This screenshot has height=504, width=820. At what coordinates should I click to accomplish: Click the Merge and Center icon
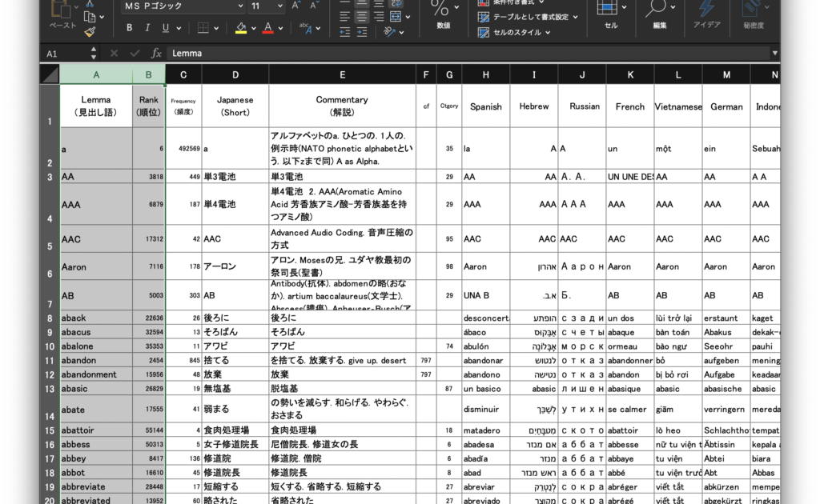(396, 18)
